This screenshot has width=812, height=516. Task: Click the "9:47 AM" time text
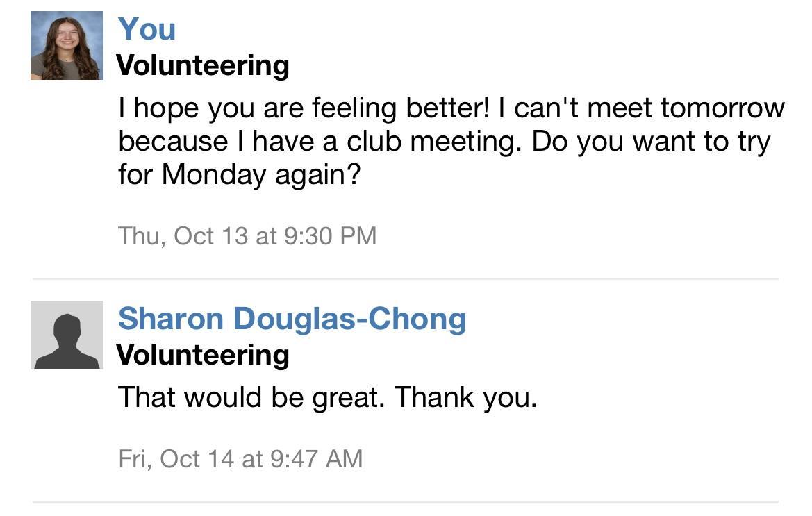(316, 459)
